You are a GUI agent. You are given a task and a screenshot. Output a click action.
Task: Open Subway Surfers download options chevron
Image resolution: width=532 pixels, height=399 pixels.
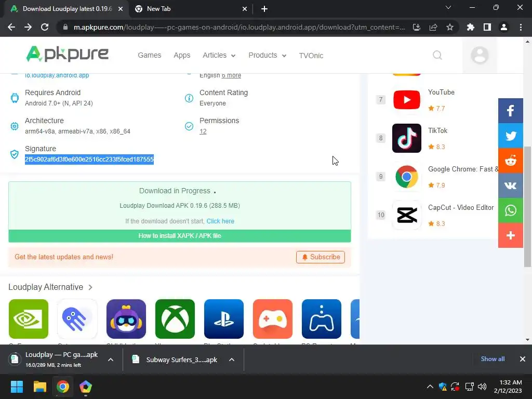point(232,360)
